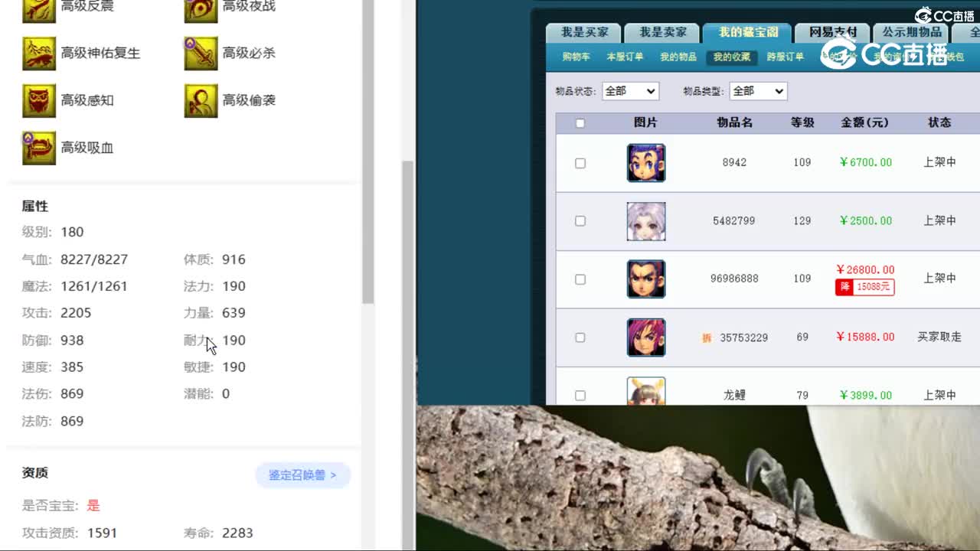The height and width of the screenshot is (551, 980).
Task: Click the 龙鲤 pet portrait thumbnail
Action: [645, 393]
